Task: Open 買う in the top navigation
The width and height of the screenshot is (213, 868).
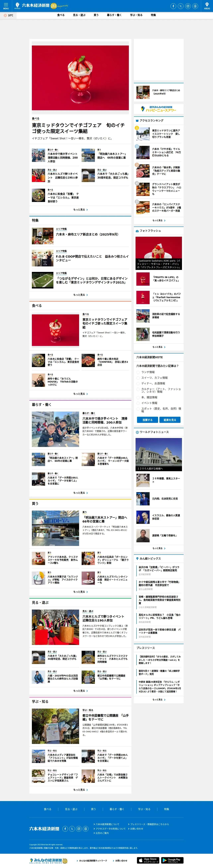Action: pyautogui.click(x=96, y=15)
